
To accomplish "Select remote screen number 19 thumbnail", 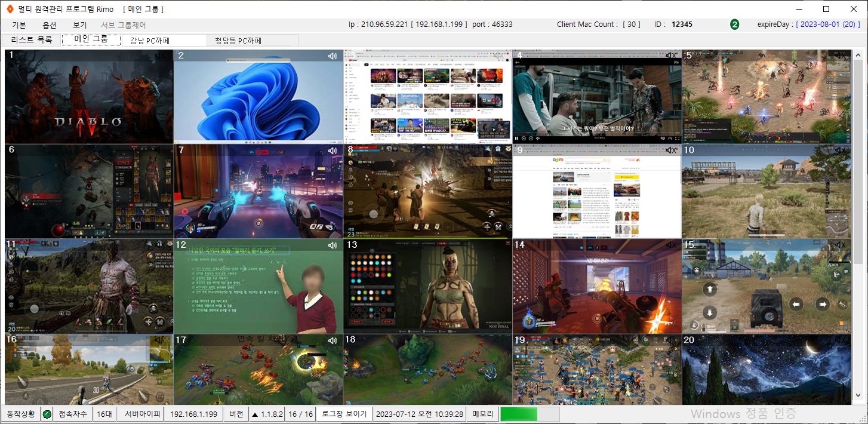I will [597, 370].
